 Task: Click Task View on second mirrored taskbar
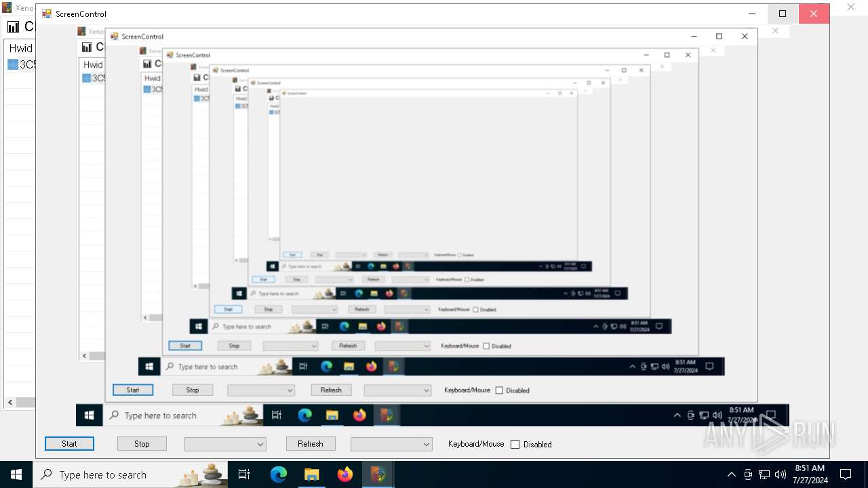(x=303, y=367)
